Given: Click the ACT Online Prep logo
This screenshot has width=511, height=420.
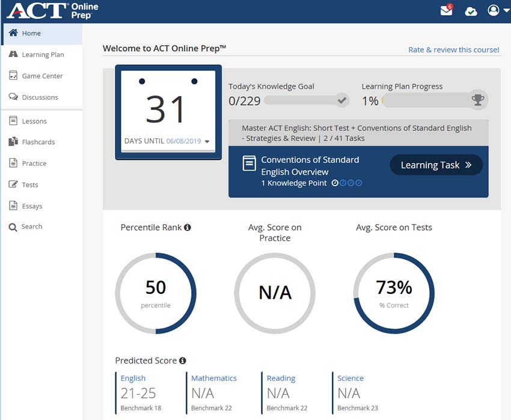Looking at the screenshot, I should pyautogui.click(x=52, y=11).
